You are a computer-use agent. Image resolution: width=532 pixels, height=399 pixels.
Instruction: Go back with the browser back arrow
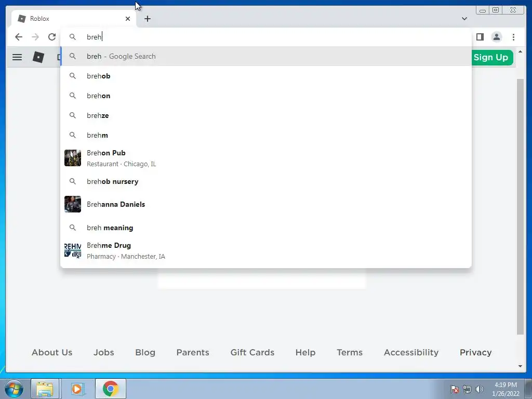tap(19, 37)
